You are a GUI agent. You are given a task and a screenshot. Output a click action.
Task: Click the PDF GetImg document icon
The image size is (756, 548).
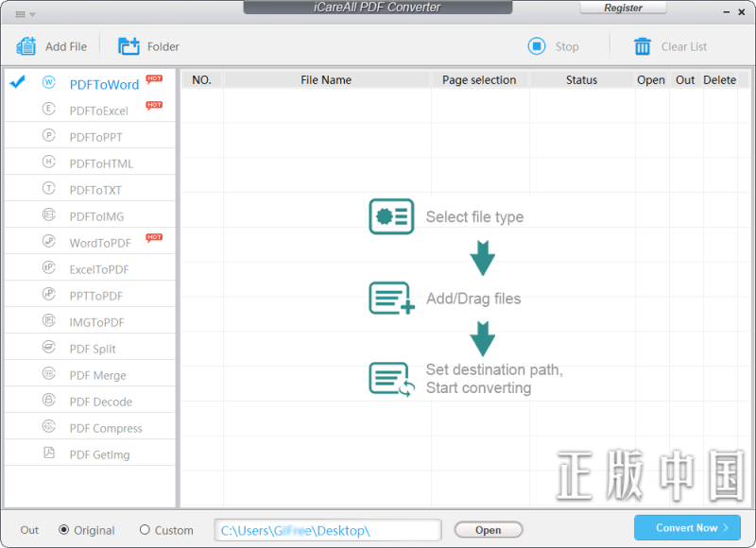click(49, 453)
